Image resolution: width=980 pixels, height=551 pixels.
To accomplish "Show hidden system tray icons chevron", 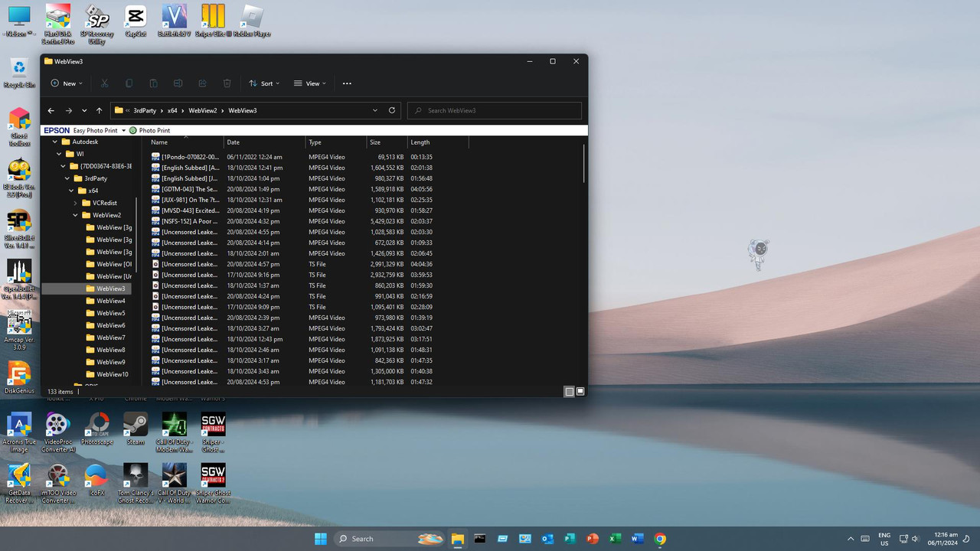I will pyautogui.click(x=850, y=539).
